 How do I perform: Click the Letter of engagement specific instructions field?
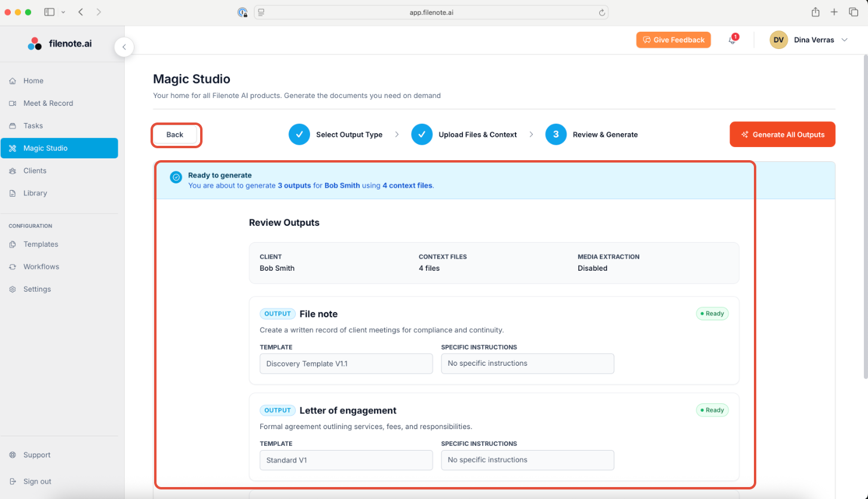pos(527,460)
